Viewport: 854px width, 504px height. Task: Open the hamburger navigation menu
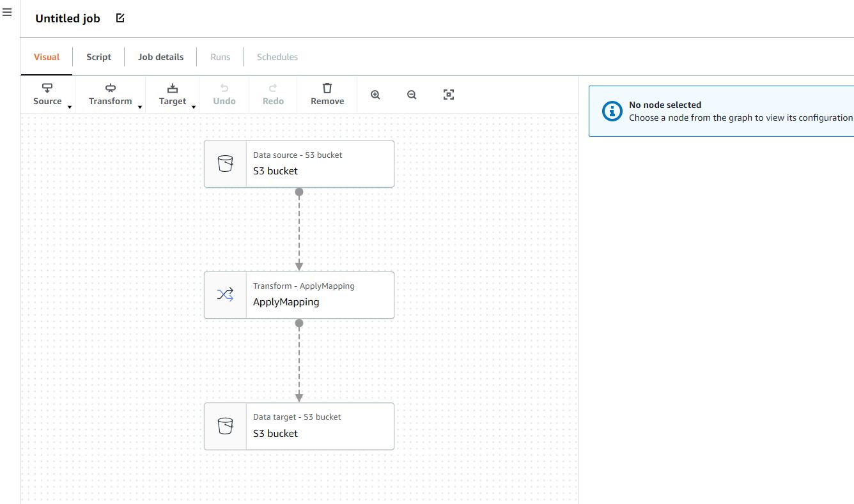[7, 12]
